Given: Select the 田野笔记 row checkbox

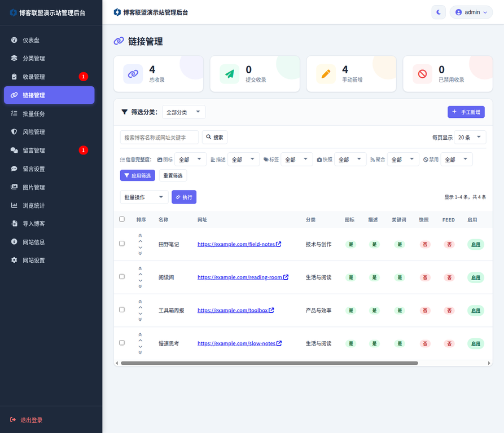Looking at the screenshot, I should [122, 244].
